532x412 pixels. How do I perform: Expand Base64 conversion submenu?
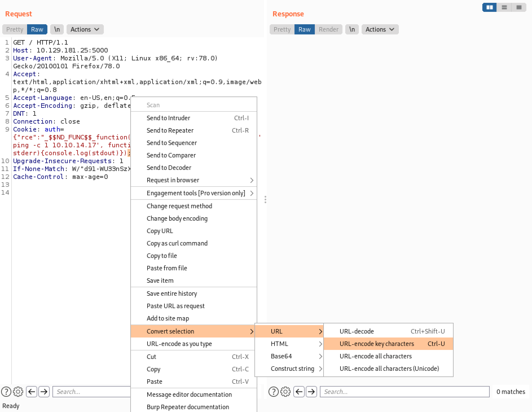click(289, 356)
